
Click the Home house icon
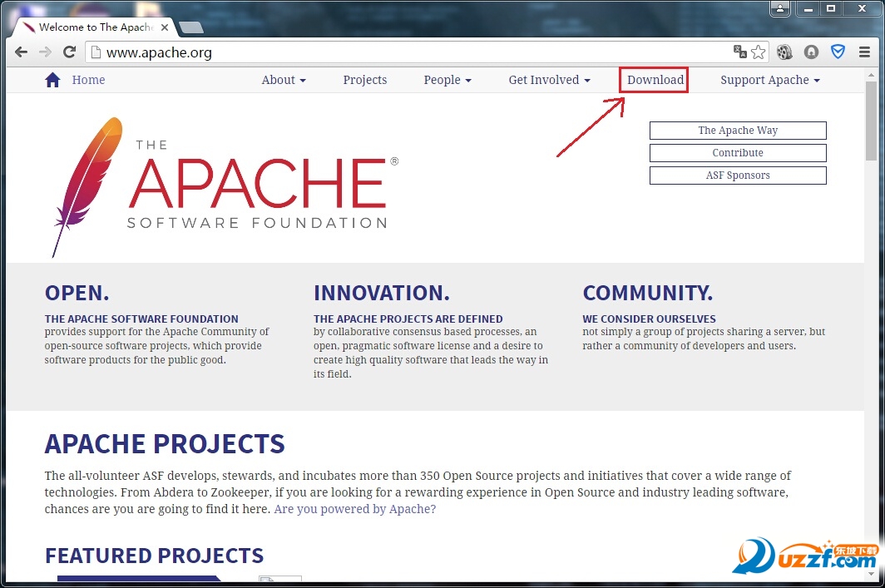52,79
